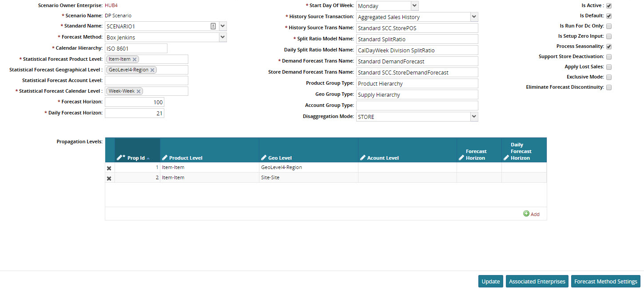The height and width of the screenshot is (291, 644).
Task: Click the Split Ratio Model Name field
Action: pyautogui.click(x=417, y=39)
